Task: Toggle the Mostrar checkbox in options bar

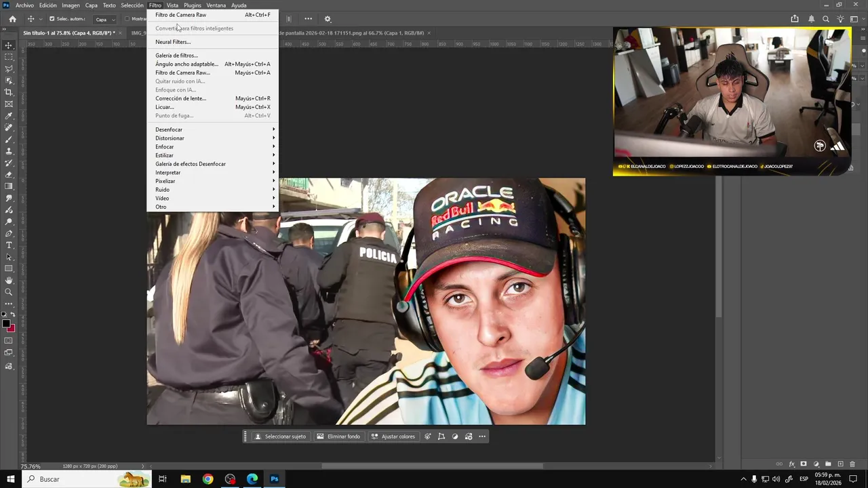Action: click(127, 19)
